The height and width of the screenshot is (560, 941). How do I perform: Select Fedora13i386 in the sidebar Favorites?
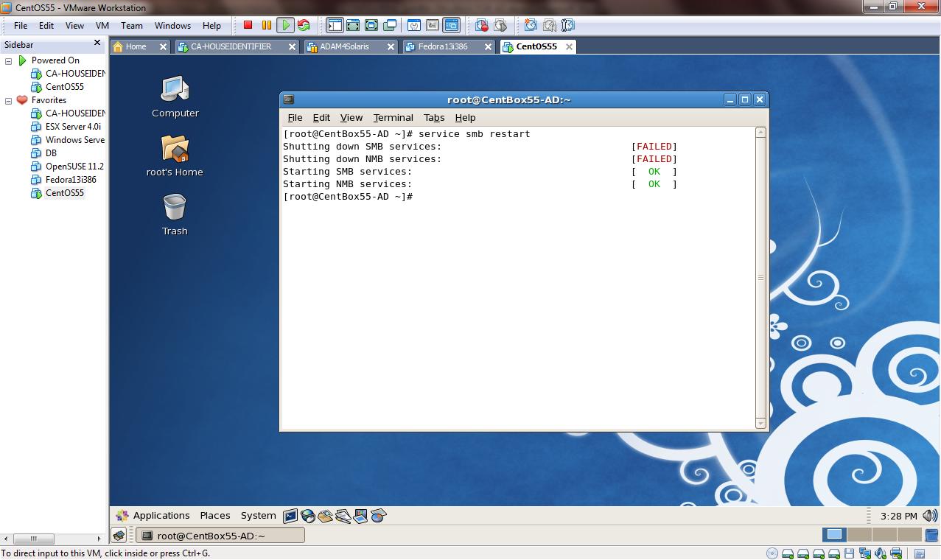point(71,180)
